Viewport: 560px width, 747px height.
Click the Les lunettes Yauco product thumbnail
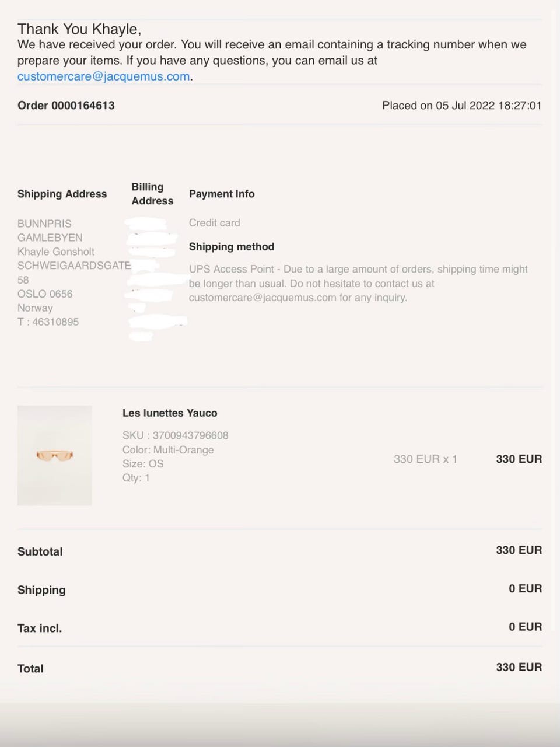coord(55,455)
